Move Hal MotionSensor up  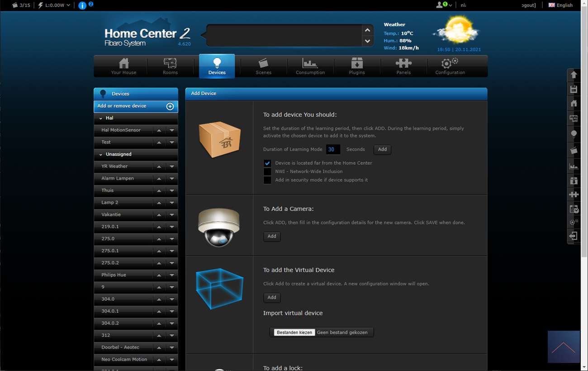[x=159, y=130]
